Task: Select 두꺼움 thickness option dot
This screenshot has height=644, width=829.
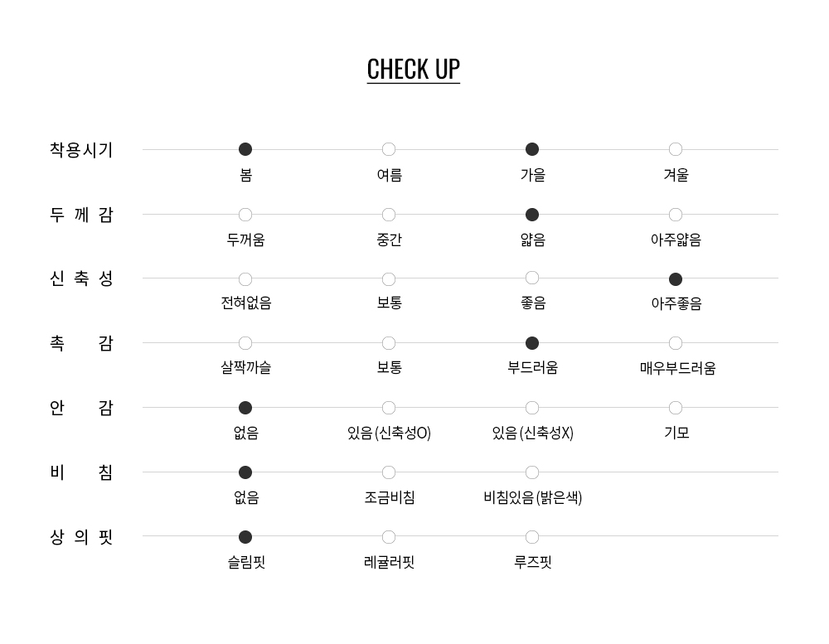Action: pyautogui.click(x=245, y=215)
